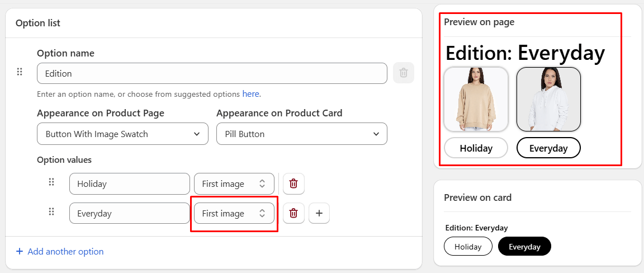Choose Everyday pill in card preview
The height and width of the screenshot is (273, 644).
click(524, 246)
